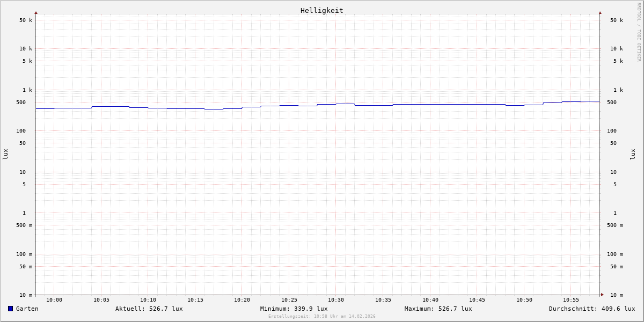The image size is (644, 322).
Task: Click the Garten legend label
Action: pyautogui.click(x=27, y=309)
